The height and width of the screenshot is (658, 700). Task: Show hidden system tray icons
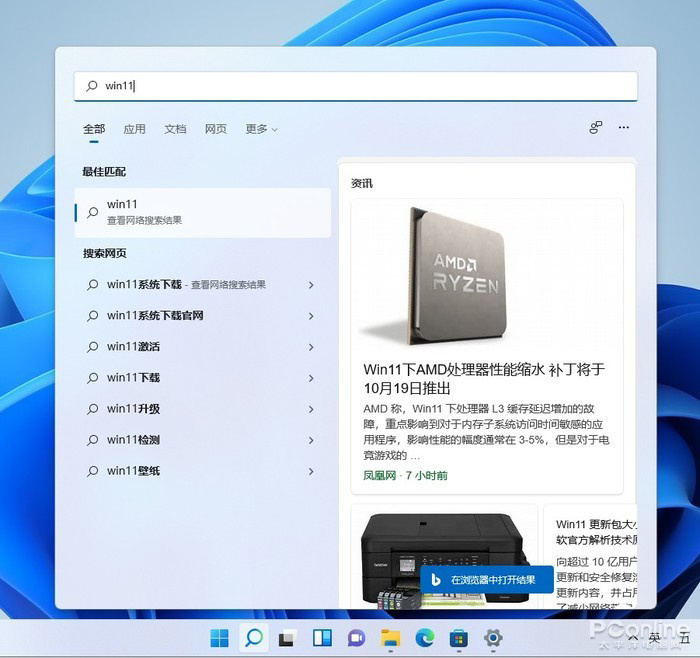[x=632, y=638]
